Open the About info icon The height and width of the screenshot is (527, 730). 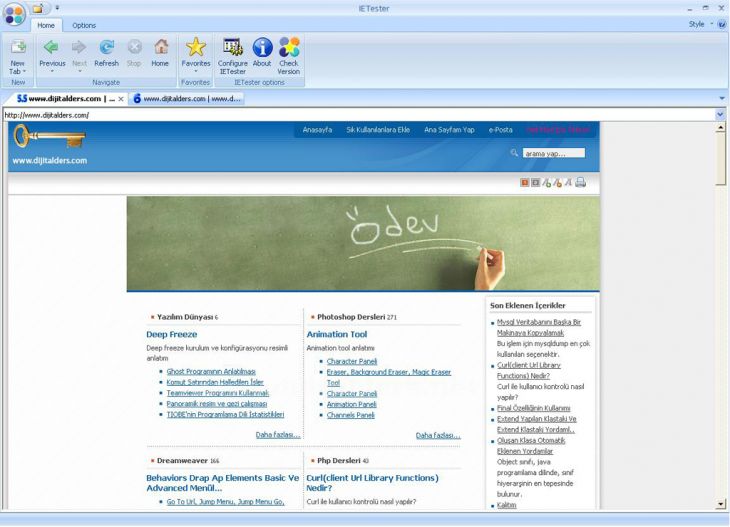tap(262, 49)
